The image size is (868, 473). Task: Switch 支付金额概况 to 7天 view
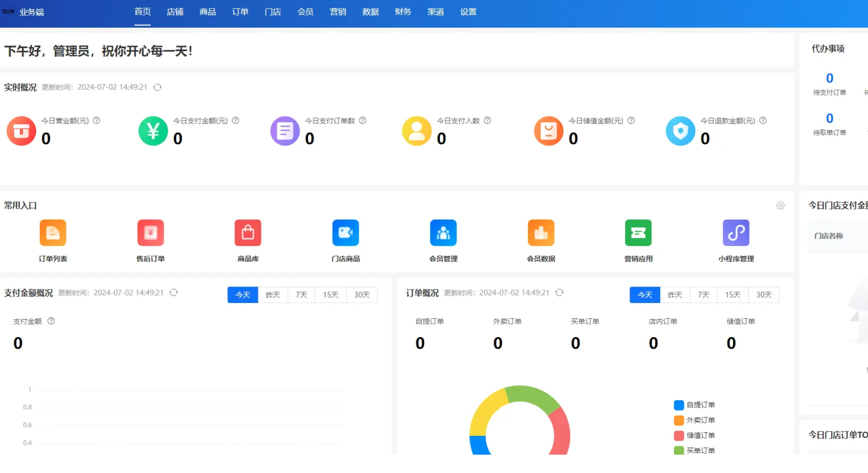tap(301, 295)
